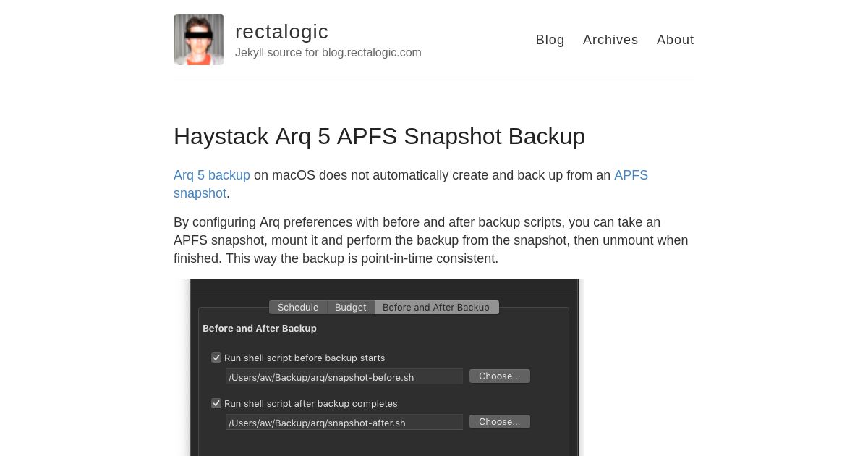This screenshot has height=456, width=868.
Task: Open the About page link
Action: pyautogui.click(x=675, y=40)
